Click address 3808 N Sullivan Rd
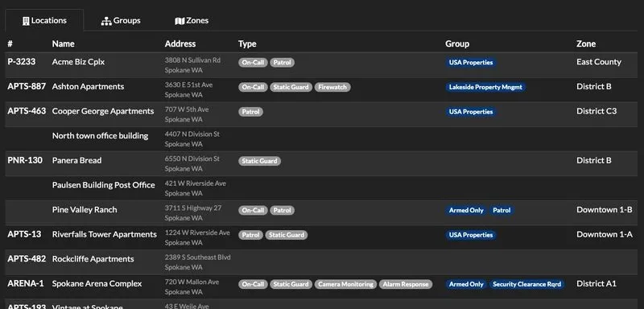The width and height of the screenshot is (644, 309). click(x=192, y=60)
